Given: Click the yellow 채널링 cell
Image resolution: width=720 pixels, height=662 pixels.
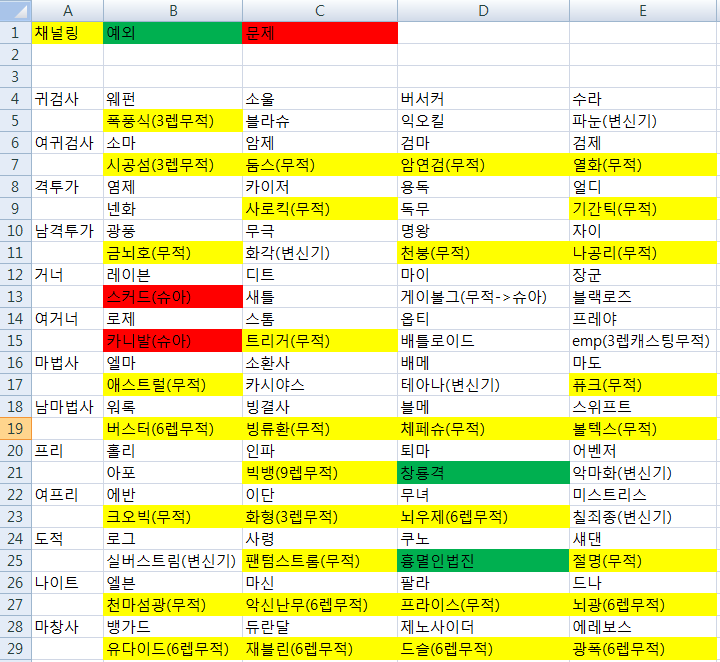Looking at the screenshot, I should [67, 32].
